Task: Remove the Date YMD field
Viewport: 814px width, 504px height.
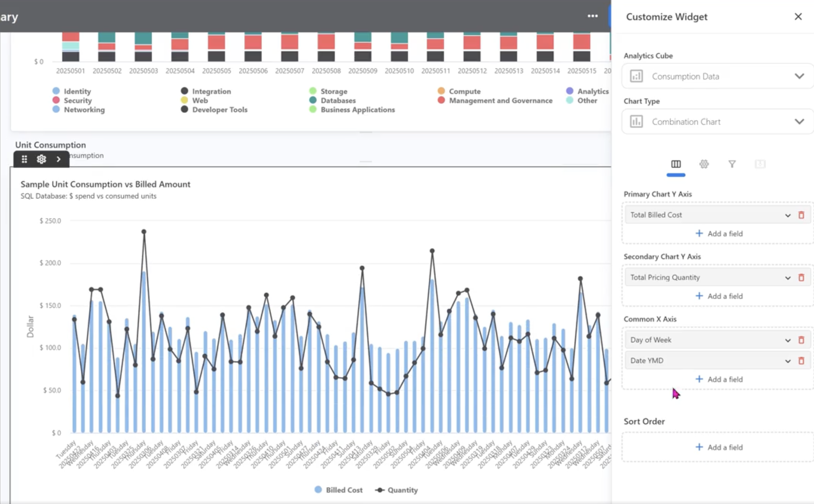Action: point(801,361)
